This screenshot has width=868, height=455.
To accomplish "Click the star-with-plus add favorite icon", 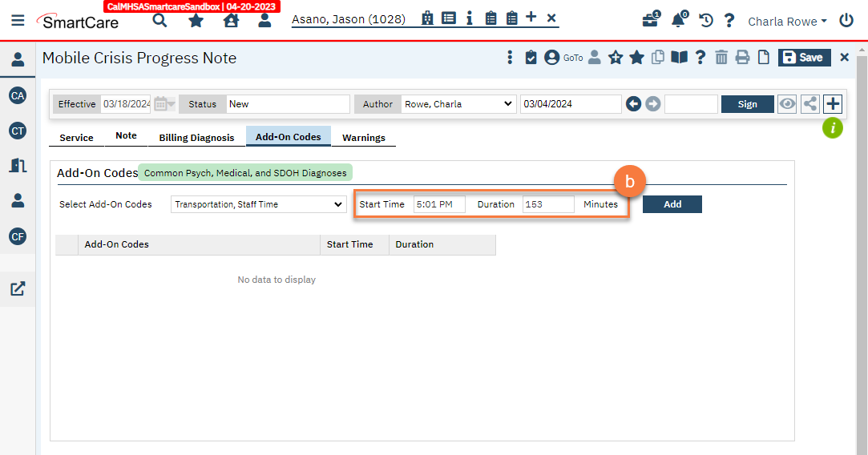I will tap(616, 57).
